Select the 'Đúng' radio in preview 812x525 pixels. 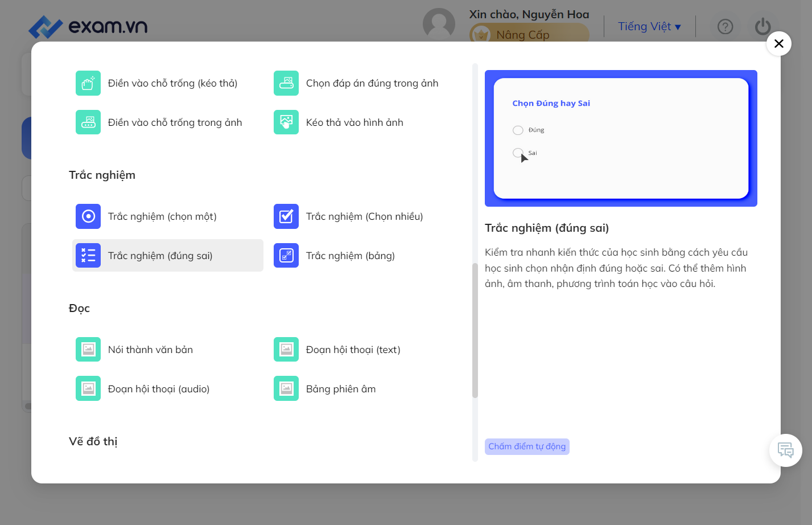[x=518, y=130]
